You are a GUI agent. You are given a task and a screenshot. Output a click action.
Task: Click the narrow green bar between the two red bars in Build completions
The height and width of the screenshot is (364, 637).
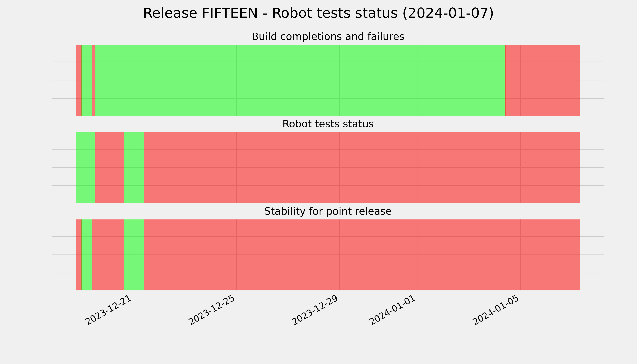(x=87, y=80)
